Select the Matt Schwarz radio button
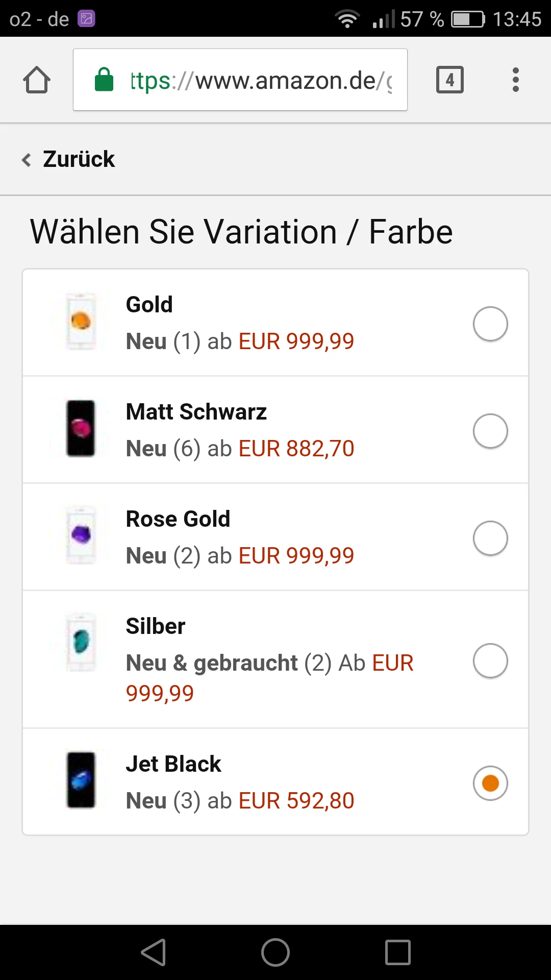Image resolution: width=551 pixels, height=980 pixels. (490, 431)
